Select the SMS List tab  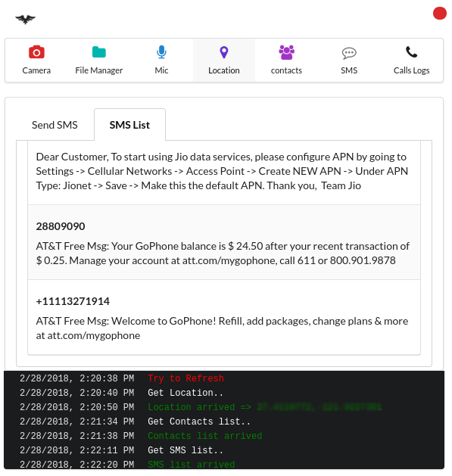click(129, 125)
